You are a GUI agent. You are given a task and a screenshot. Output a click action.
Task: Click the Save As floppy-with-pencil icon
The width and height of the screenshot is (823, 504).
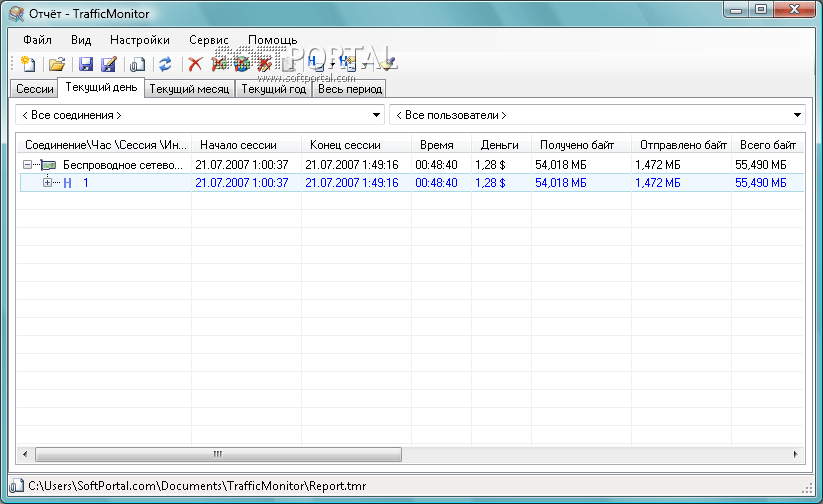coord(109,64)
